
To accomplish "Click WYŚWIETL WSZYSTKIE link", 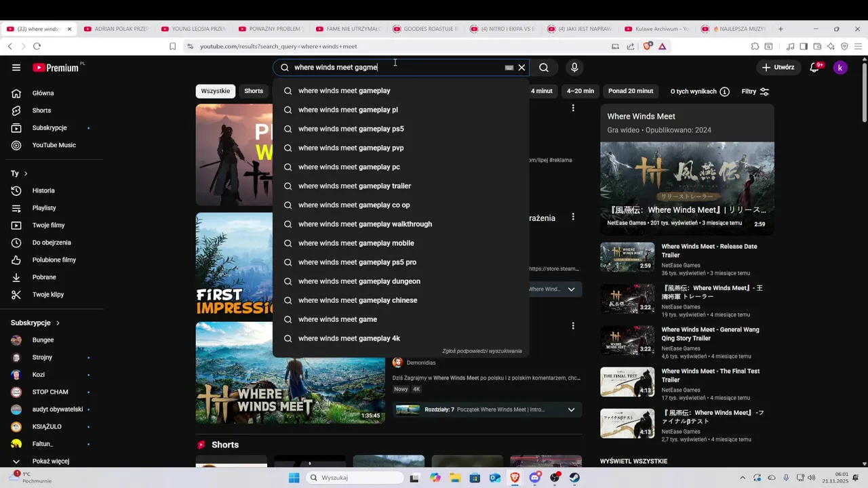I will (x=633, y=462).
